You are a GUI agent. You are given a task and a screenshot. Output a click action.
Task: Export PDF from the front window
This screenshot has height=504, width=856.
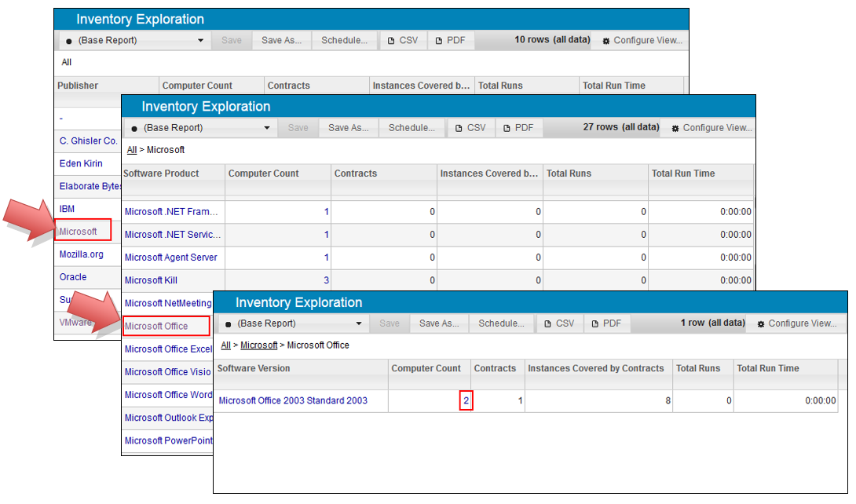(607, 323)
